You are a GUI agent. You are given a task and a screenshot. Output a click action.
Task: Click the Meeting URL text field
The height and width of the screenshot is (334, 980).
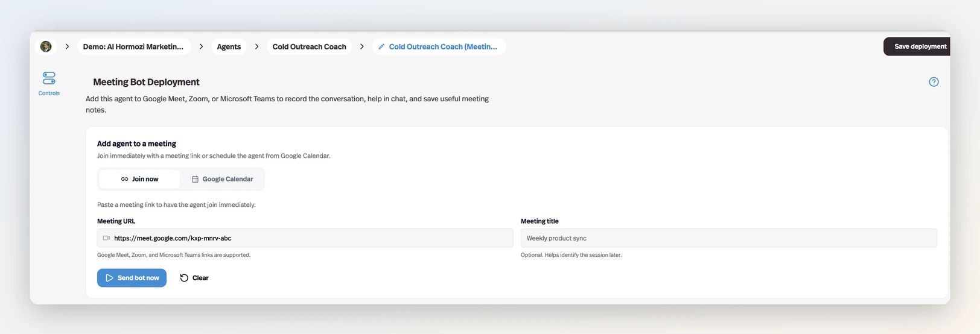(305, 238)
